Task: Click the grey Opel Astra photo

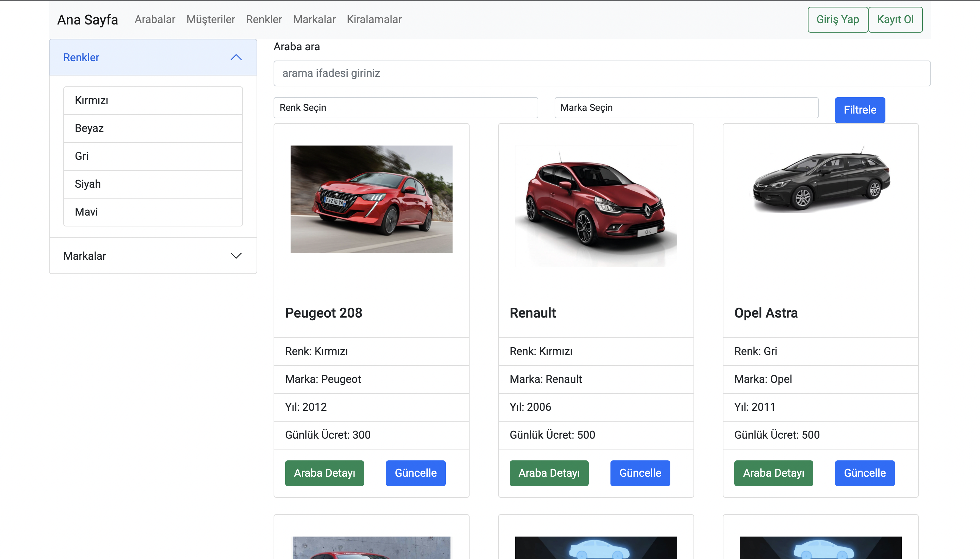Action: pyautogui.click(x=820, y=179)
